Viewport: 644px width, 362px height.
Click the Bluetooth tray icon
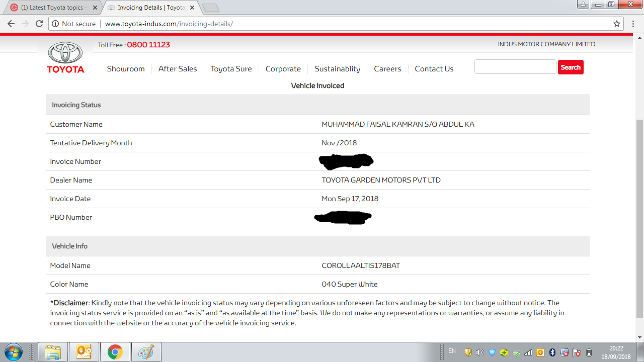click(552, 352)
